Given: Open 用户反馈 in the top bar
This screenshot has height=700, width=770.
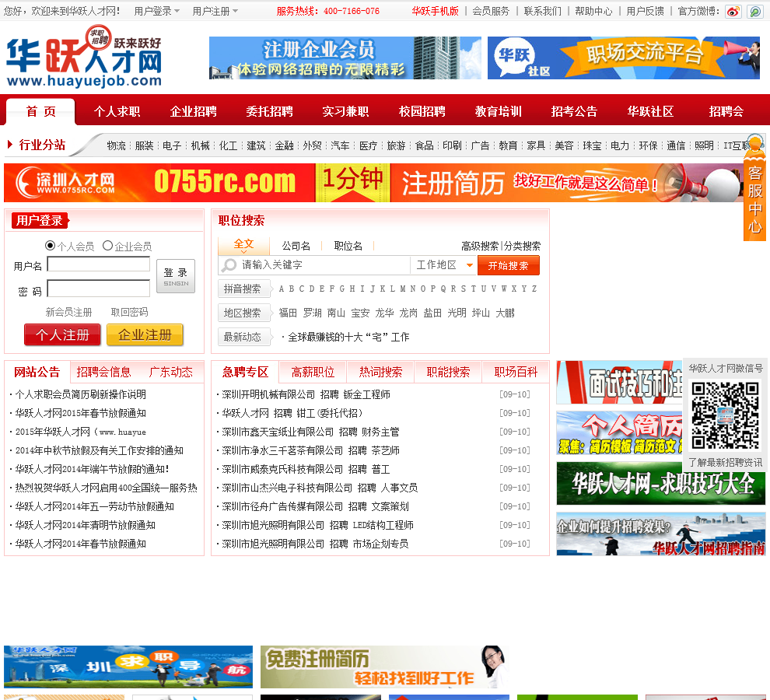Looking at the screenshot, I should click(646, 11).
